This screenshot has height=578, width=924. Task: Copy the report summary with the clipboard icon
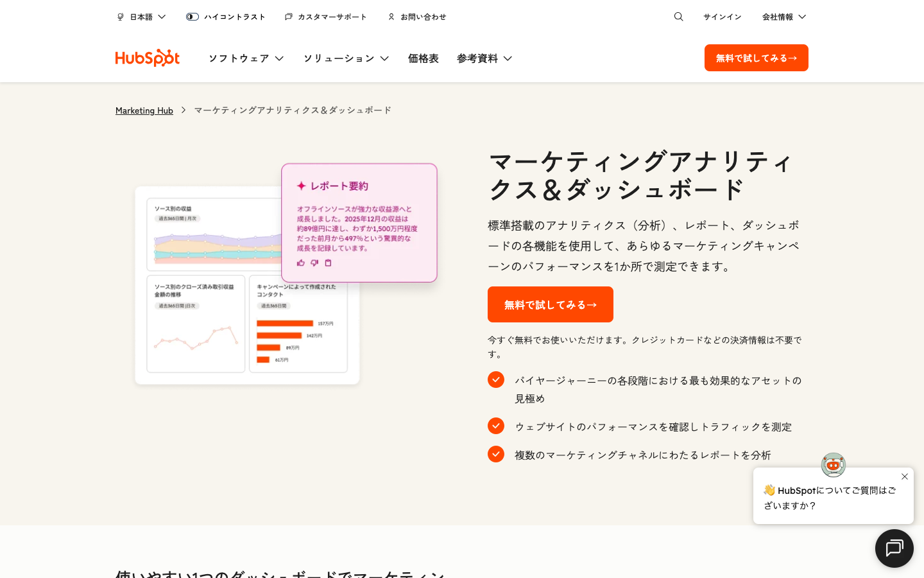pyautogui.click(x=328, y=263)
